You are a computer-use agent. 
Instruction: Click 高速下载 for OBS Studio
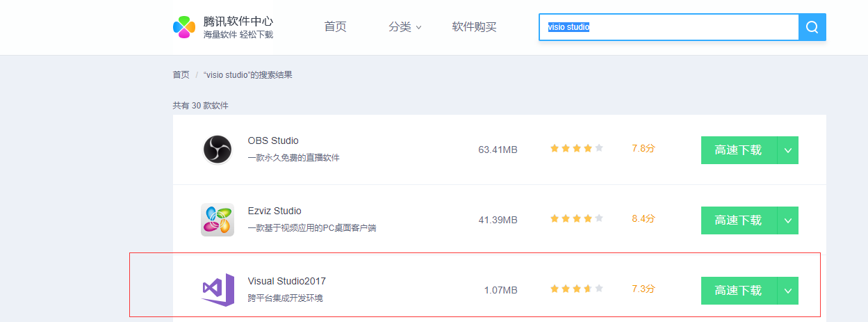point(738,150)
